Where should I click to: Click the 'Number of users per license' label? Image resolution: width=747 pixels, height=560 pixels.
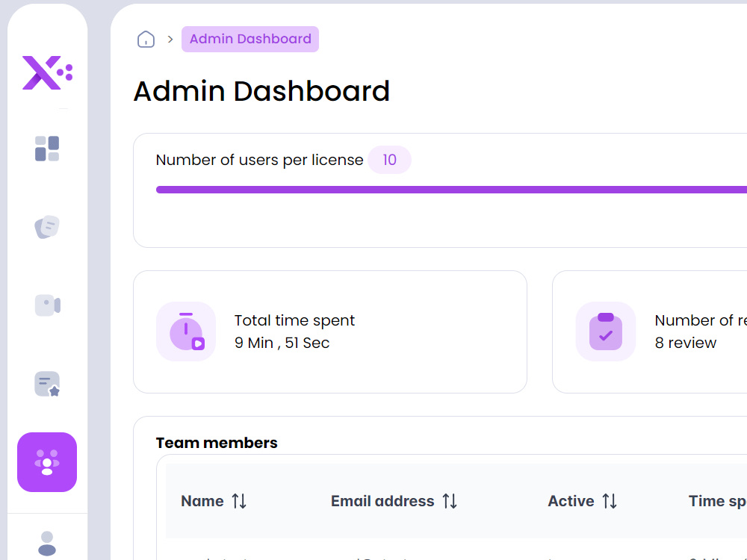click(x=260, y=160)
